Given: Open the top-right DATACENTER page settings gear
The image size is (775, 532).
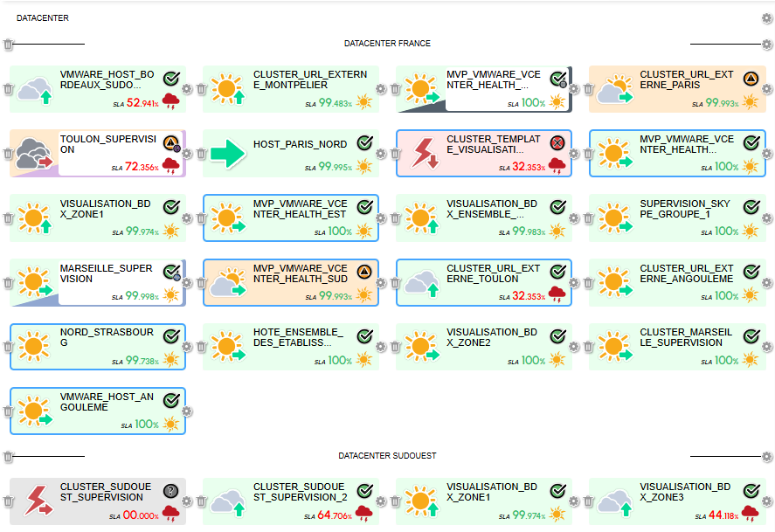Looking at the screenshot, I should tap(767, 18).
